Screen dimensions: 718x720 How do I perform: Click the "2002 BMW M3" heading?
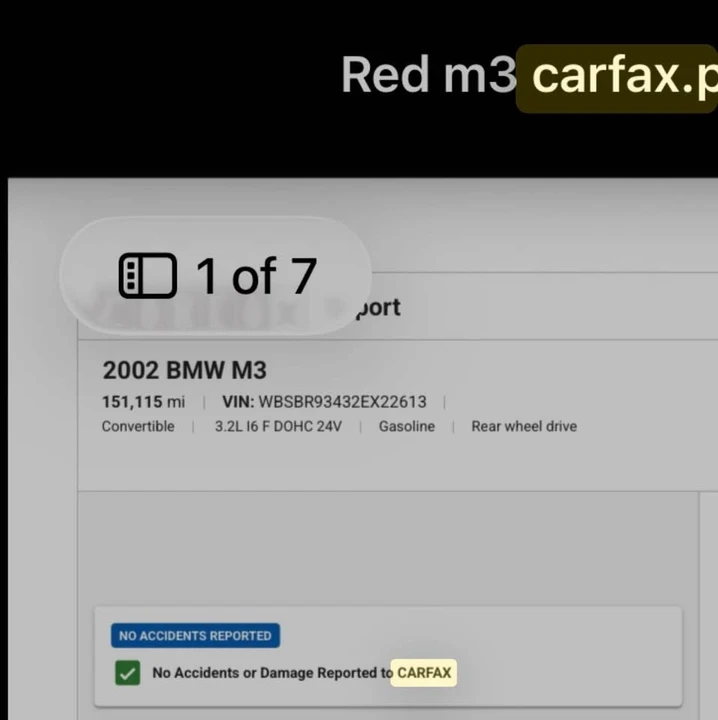(x=184, y=370)
